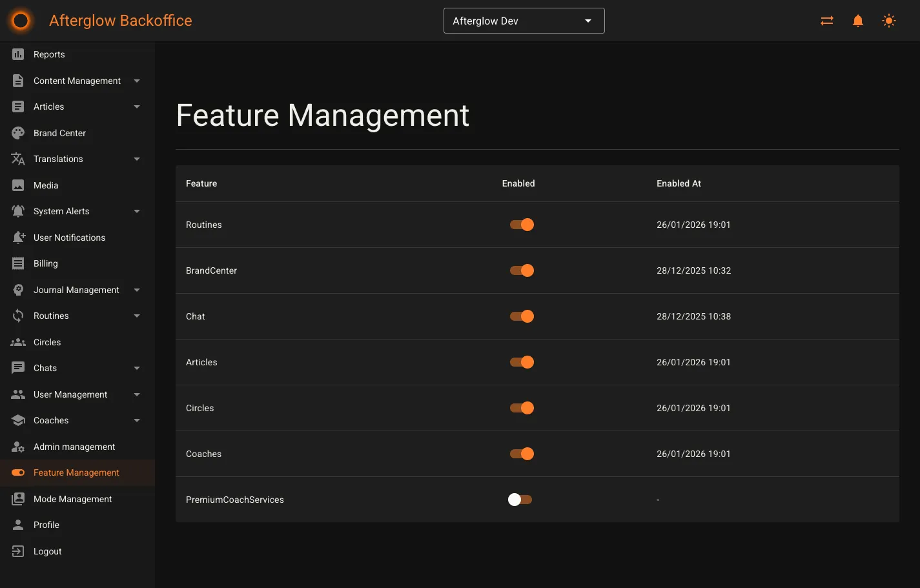The width and height of the screenshot is (920, 588).
Task: Select the Media image icon
Action: pyautogui.click(x=17, y=185)
